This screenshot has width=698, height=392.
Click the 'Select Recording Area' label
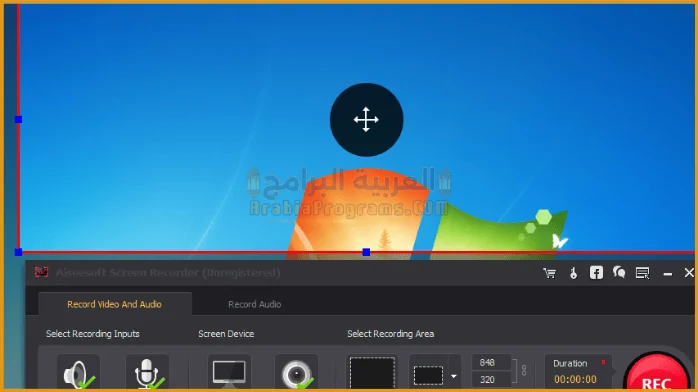point(390,334)
